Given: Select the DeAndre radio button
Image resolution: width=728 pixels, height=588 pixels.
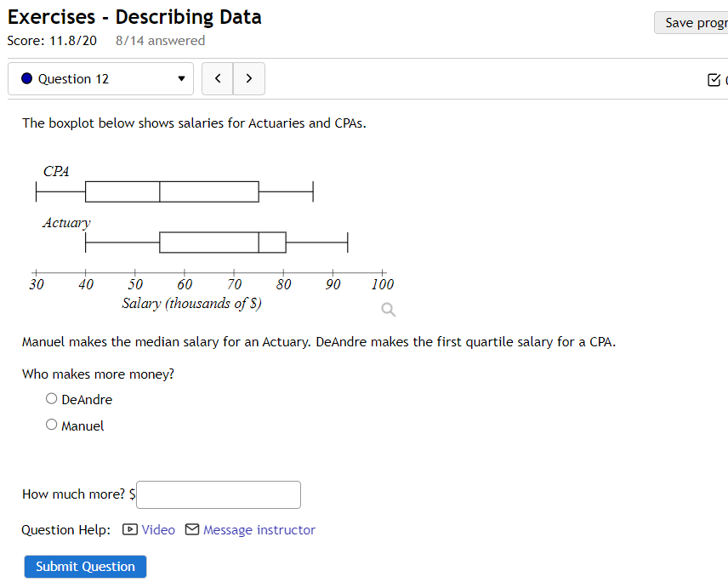Looking at the screenshot, I should tap(52, 398).
